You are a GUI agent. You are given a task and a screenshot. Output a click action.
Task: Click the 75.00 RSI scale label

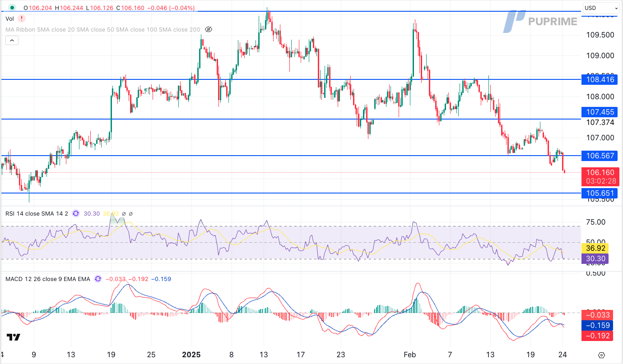pos(595,222)
